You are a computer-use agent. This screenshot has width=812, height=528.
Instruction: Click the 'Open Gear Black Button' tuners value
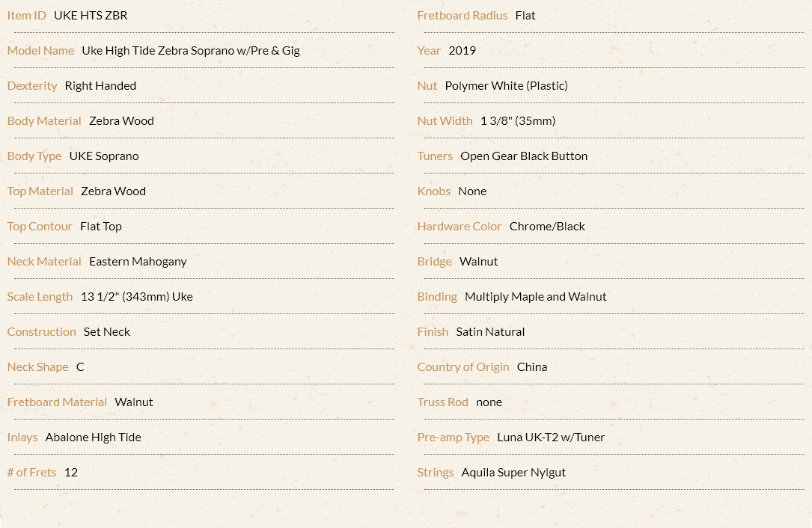(524, 156)
